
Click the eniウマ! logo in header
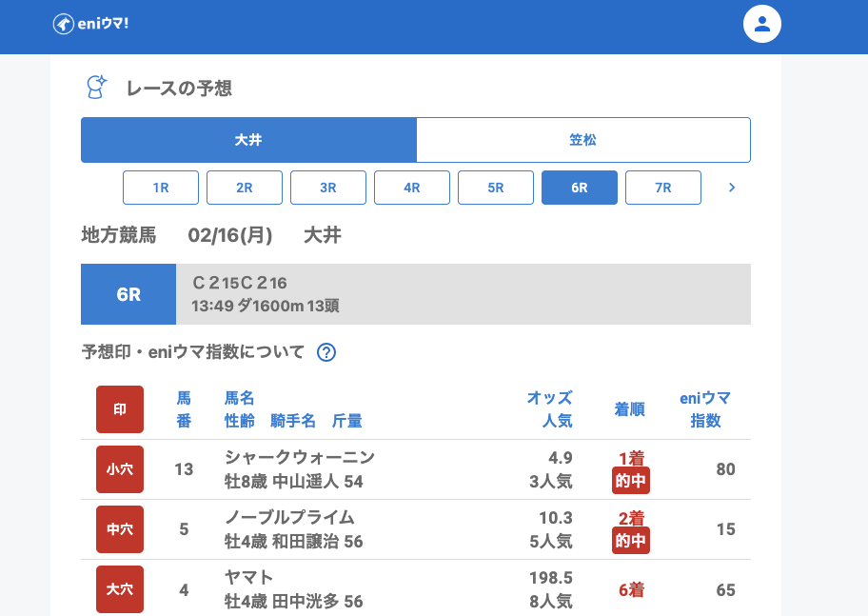point(90,24)
